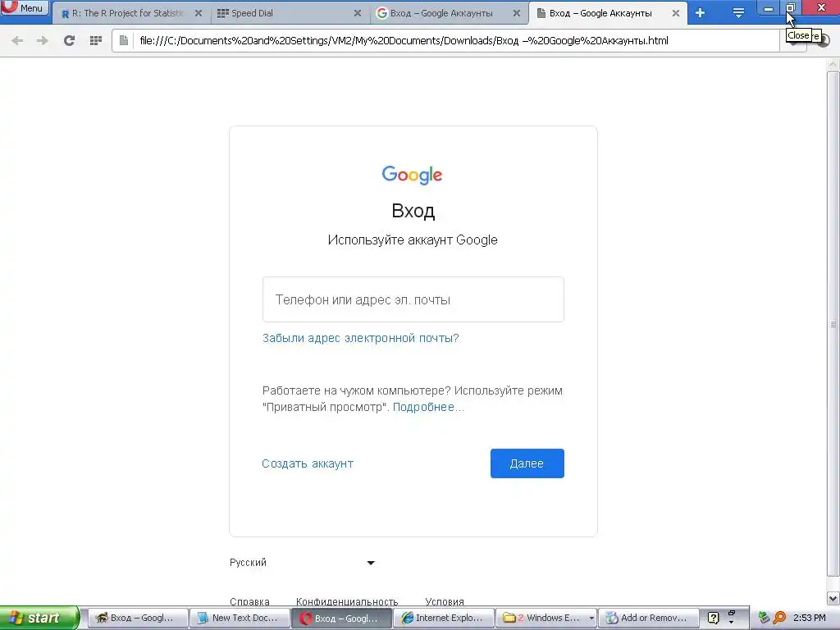Viewport: 840px width, 630px height.
Task: Open the Windows start button
Action: click(x=39, y=618)
